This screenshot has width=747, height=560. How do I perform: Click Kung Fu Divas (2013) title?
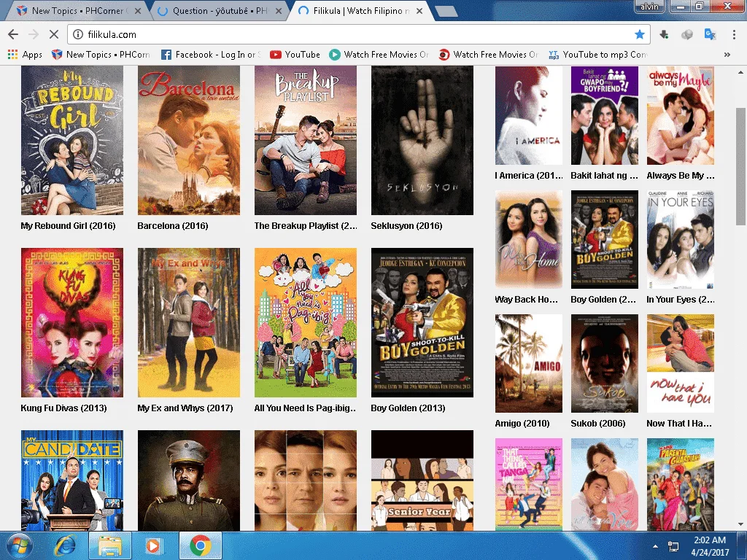63,408
